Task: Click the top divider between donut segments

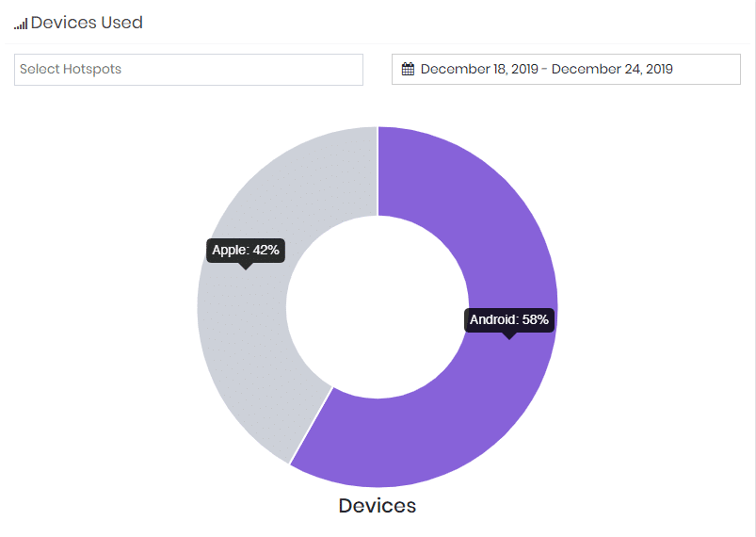Action: click(x=378, y=170)
